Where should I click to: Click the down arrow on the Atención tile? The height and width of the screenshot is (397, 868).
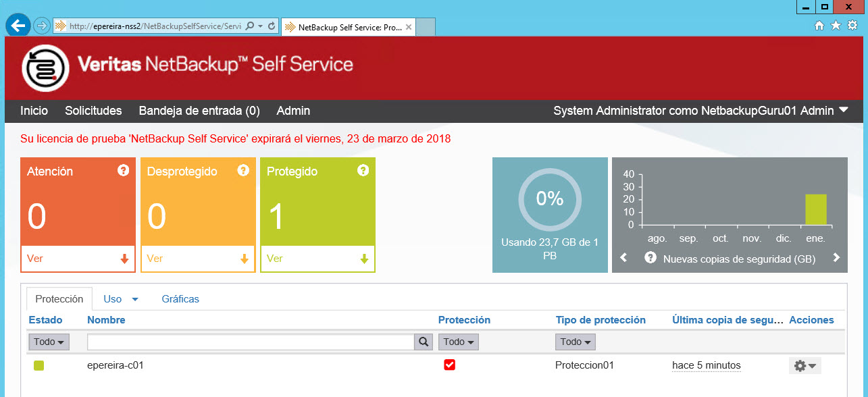pyautogui.click(x=124, y=259)
